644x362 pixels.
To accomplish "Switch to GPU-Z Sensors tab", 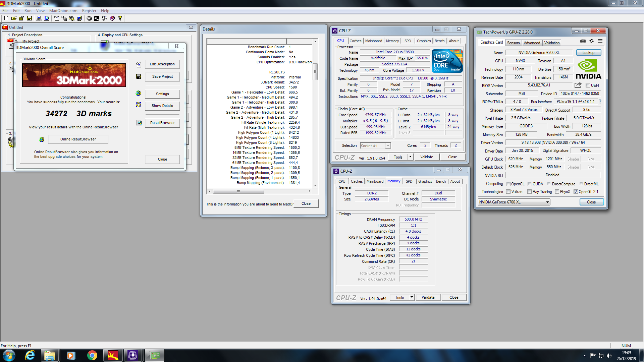I will coord(513,43).
